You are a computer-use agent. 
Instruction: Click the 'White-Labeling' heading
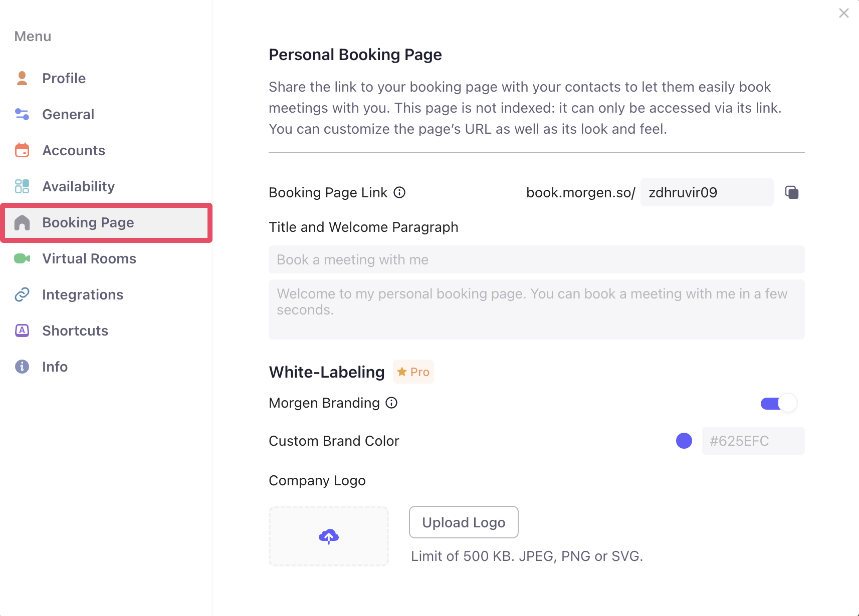327,372
